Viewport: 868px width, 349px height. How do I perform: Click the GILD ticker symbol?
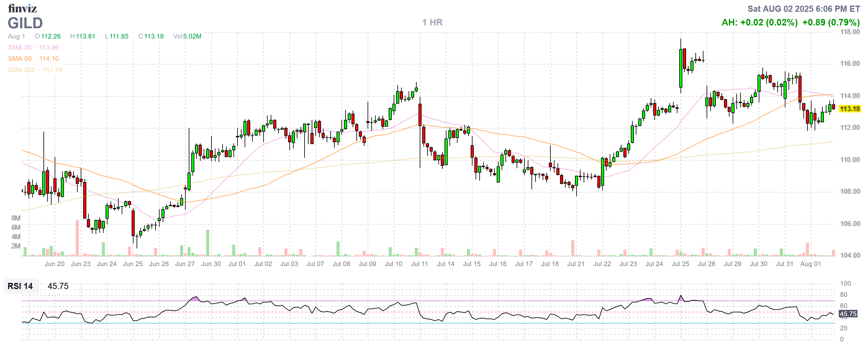(25, 23)
